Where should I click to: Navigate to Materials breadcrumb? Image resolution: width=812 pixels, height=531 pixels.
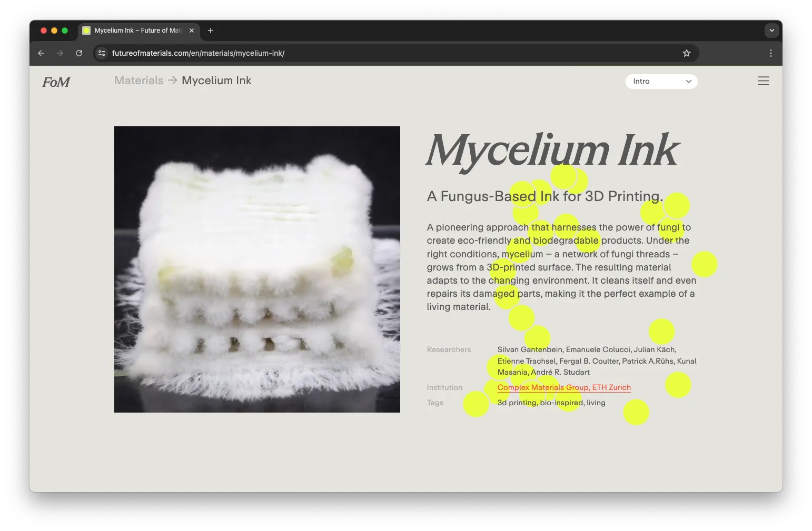click(139, 81)
